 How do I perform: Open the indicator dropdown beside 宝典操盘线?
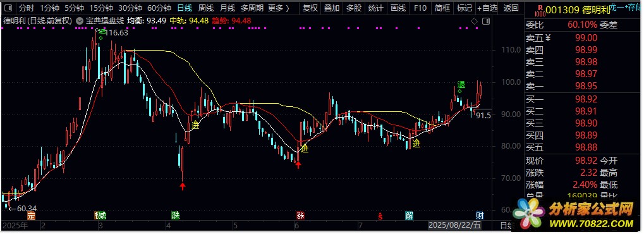(x=80, y=21)
